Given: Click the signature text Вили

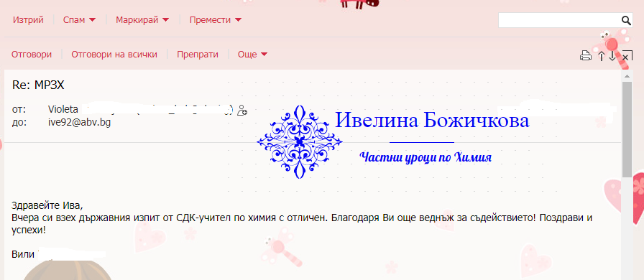Looking at the screenshot, I should pos(23,254).
